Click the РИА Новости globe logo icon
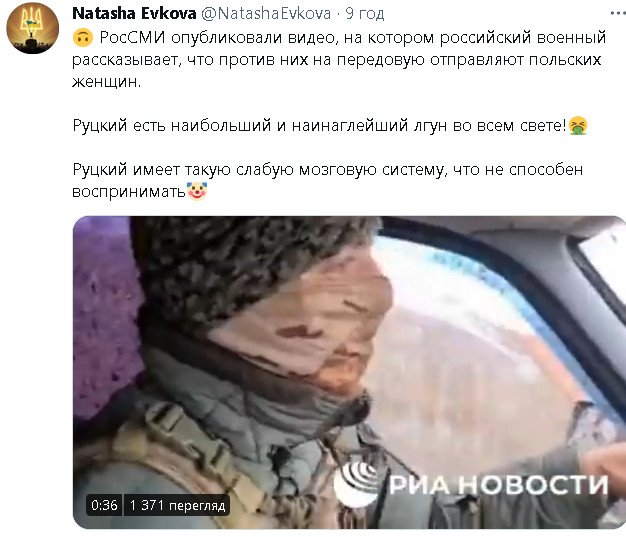 tap(357, 483)
